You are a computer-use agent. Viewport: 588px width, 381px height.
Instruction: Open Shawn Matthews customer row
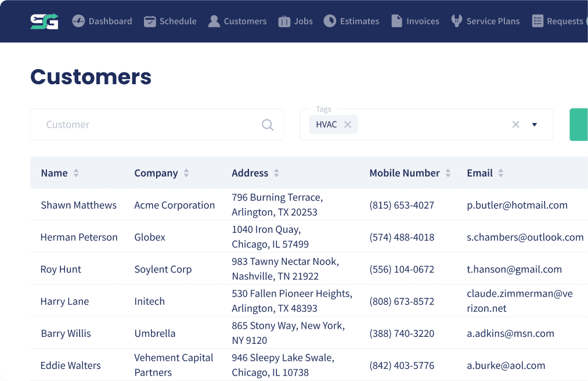click(309, 205)
